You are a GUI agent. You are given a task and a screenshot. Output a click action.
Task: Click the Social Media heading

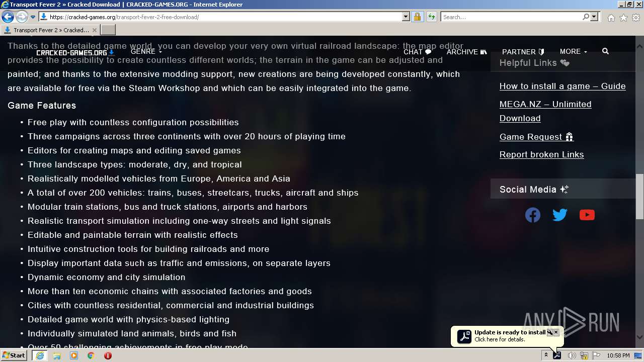click(x=534, y=190)
